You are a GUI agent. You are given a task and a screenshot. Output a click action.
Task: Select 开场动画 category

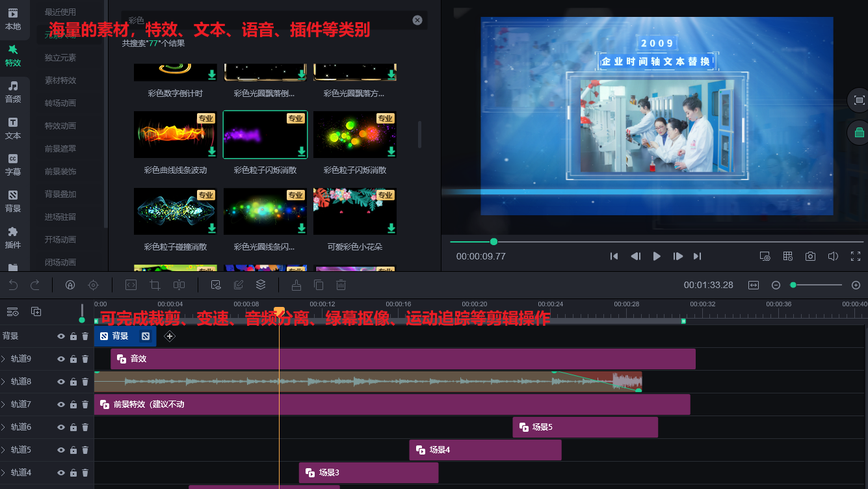(60, 240)
